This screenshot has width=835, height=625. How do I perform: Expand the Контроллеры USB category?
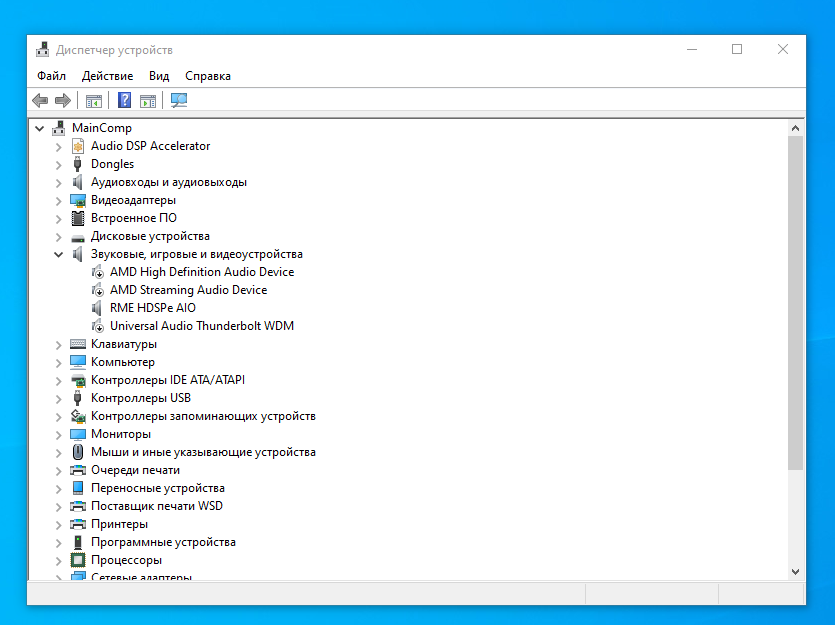59,399
